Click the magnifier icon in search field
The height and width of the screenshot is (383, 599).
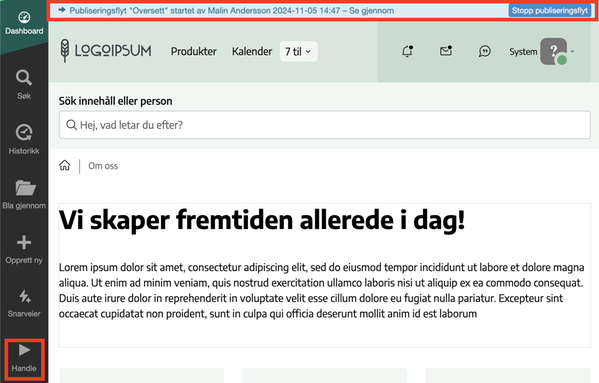(x=71, y=125)
